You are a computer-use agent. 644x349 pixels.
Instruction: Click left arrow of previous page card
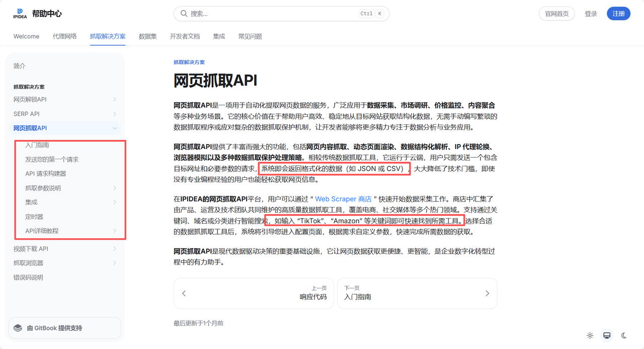coord(184,293)
